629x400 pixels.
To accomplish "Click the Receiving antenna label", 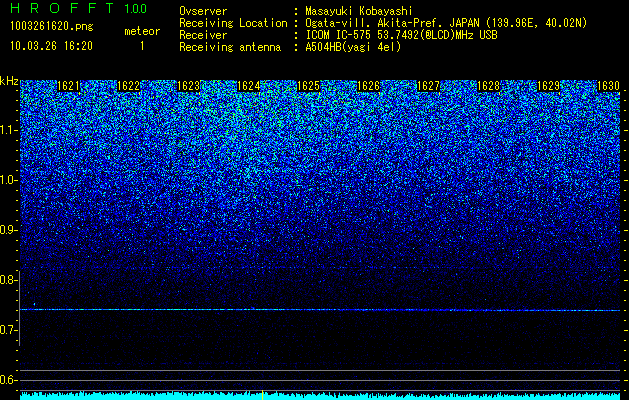I will tap(230, 47).
